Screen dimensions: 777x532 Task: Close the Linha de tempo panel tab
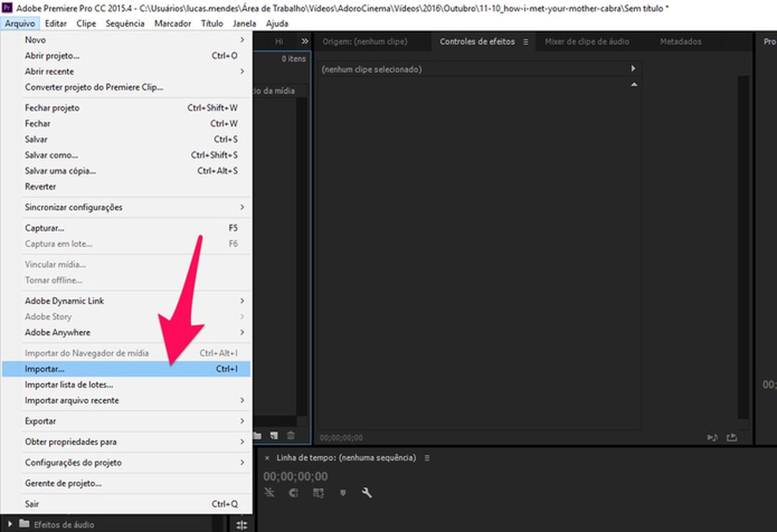(x=268, y=458)
